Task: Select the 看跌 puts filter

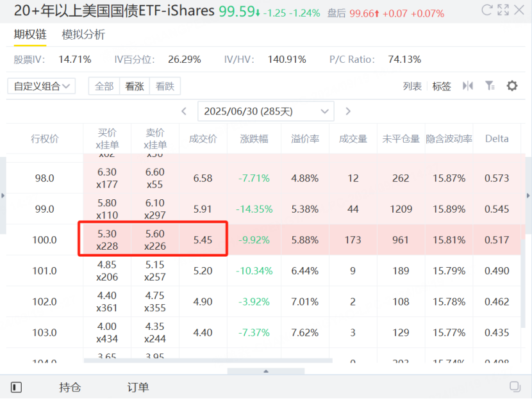Action: 165,86
